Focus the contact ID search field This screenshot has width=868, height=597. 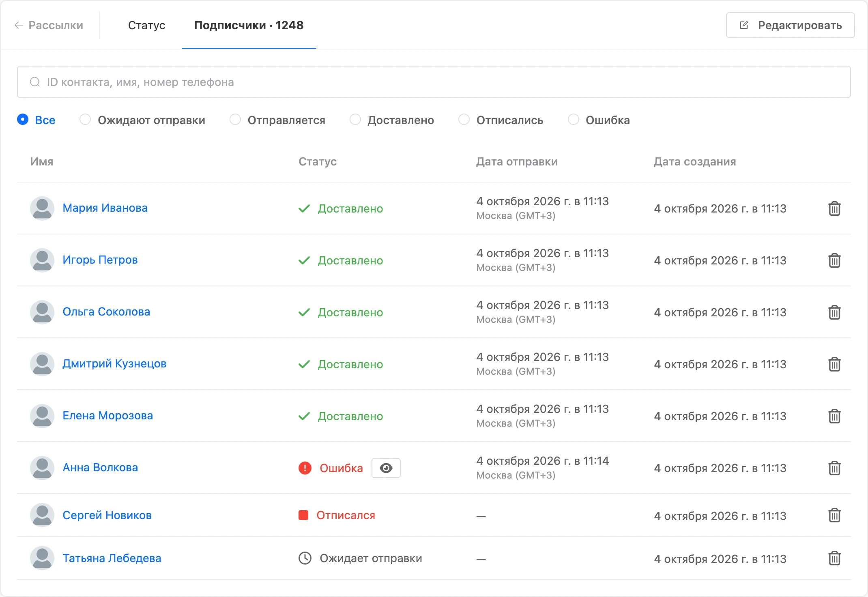tap(434, 82)
